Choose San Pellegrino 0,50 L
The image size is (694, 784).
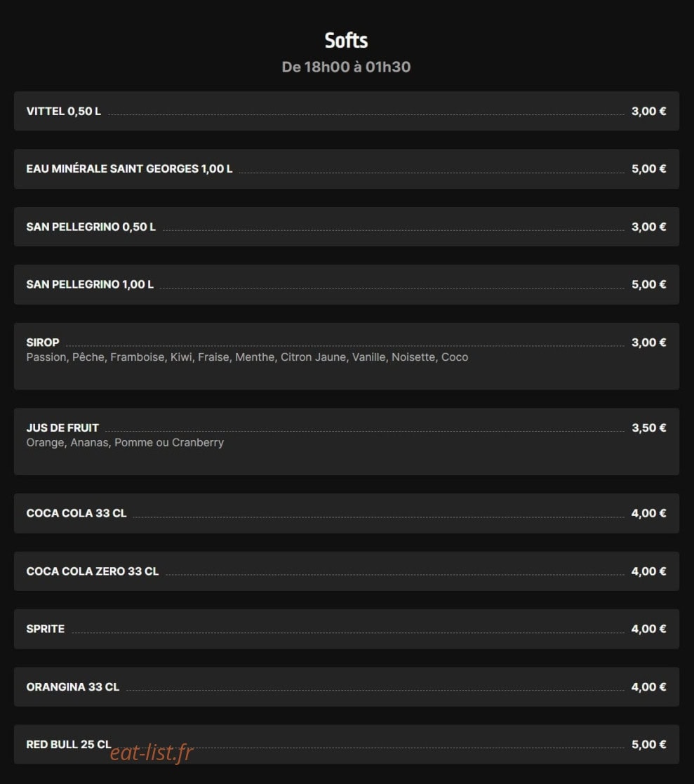(347, 227)
